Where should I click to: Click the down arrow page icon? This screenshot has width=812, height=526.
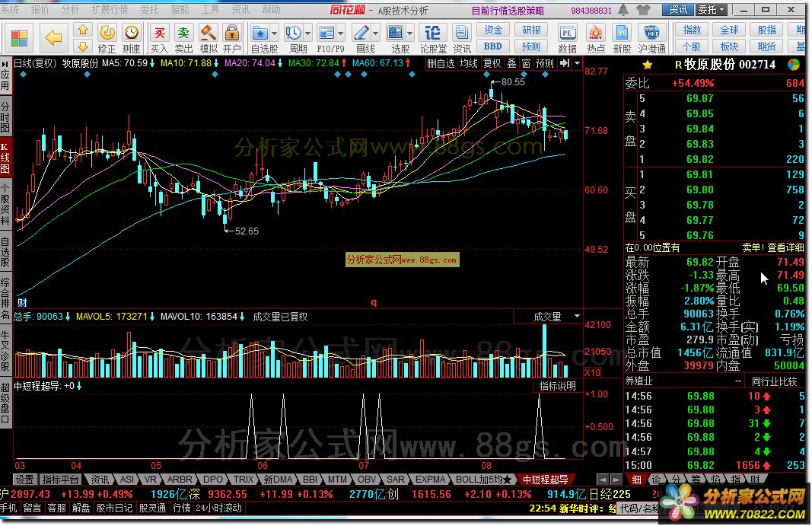coord(82,46)
